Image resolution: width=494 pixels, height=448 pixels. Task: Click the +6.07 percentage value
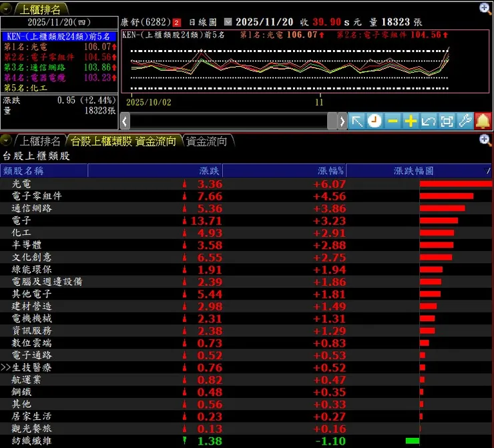click(329, 184)
